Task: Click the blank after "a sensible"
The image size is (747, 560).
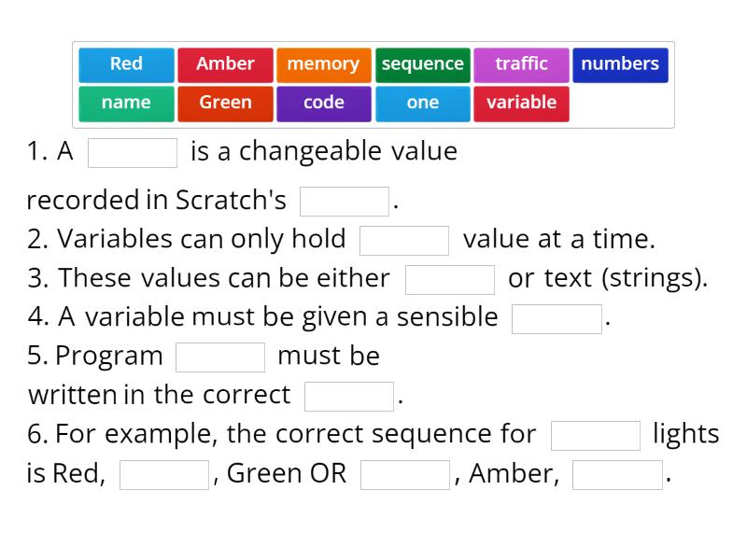Action: tap(557, 318)
